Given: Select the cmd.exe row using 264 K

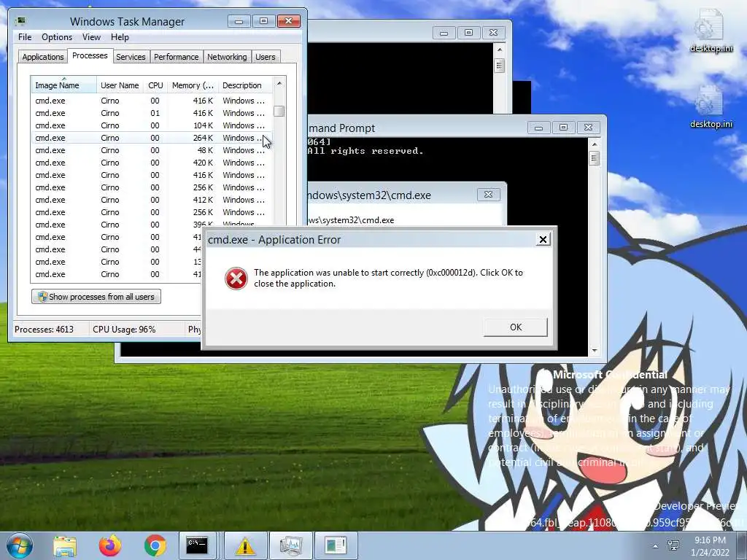Looking at the screenshot, I should (152, 138).
